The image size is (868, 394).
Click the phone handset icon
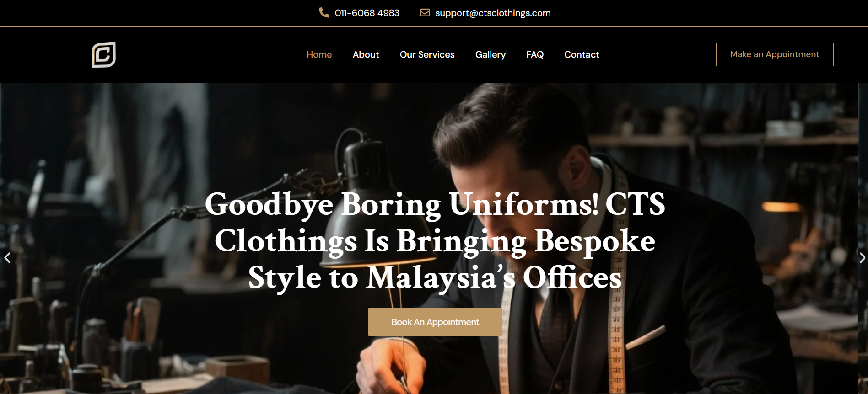[324, 12]
